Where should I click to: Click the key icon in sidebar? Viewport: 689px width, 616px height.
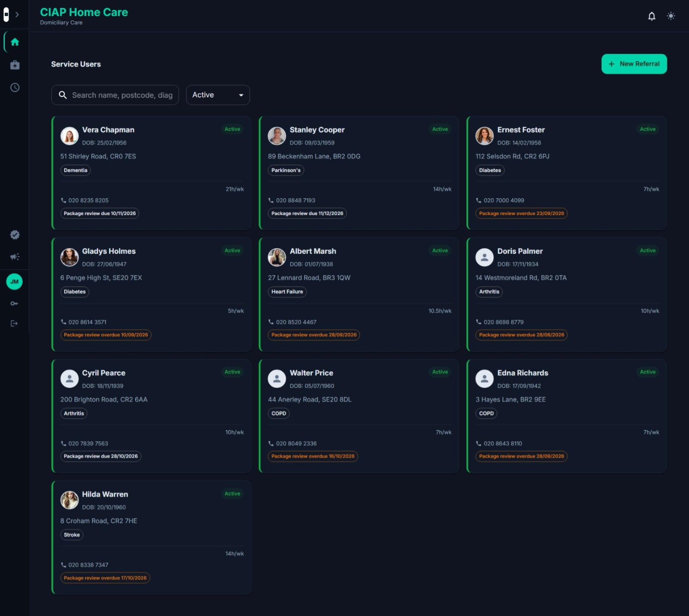coord(14,304)
